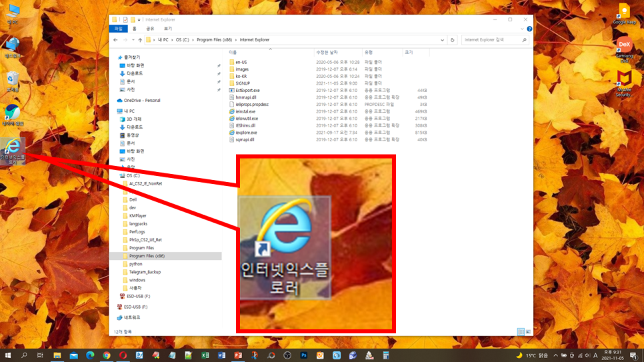
Task: Open Excel from the taskbar
Action: pos(205,355)
